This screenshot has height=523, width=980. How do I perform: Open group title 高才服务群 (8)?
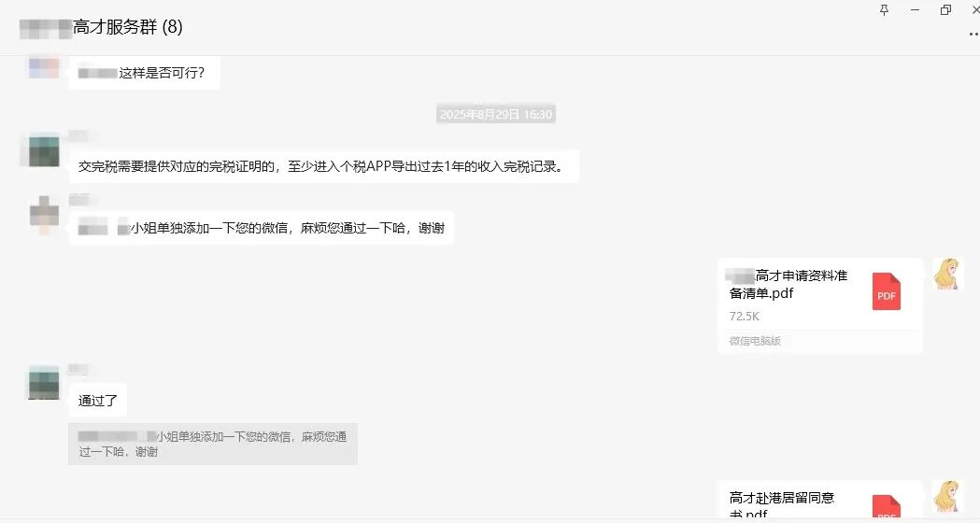(x=127, y=28)
